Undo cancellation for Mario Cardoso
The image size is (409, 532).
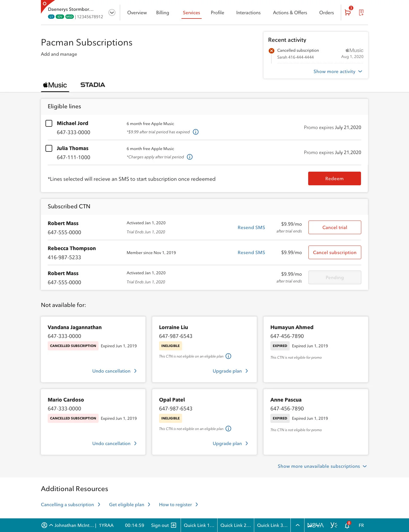point(114,443)
